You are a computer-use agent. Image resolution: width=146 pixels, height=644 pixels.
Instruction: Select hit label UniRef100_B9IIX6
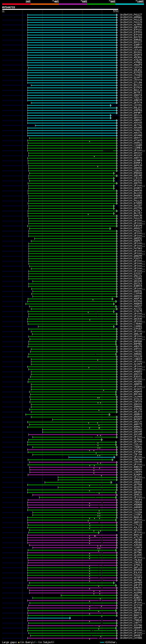[131, 85]
